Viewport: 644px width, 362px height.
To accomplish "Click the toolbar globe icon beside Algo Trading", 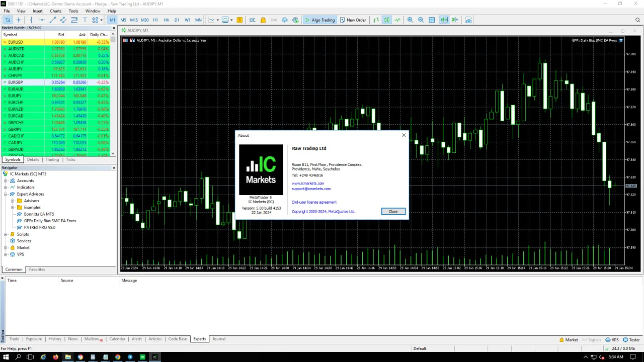I will click(x=295, y=20).
